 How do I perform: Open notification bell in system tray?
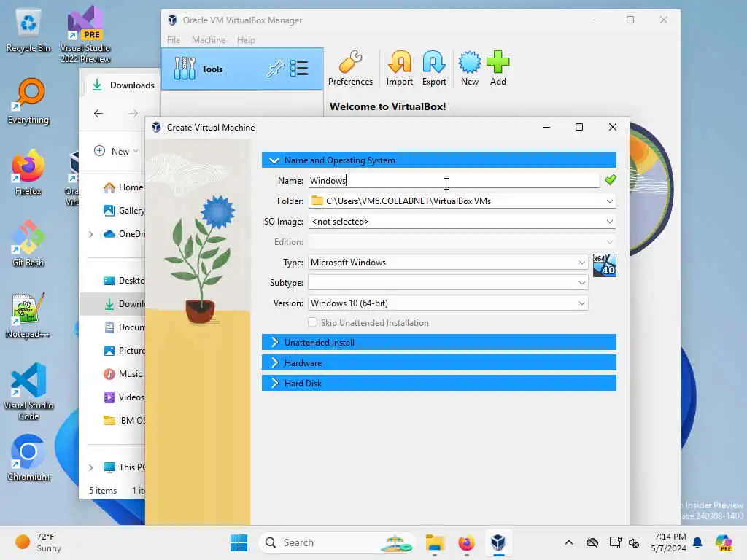click(697, 542)
